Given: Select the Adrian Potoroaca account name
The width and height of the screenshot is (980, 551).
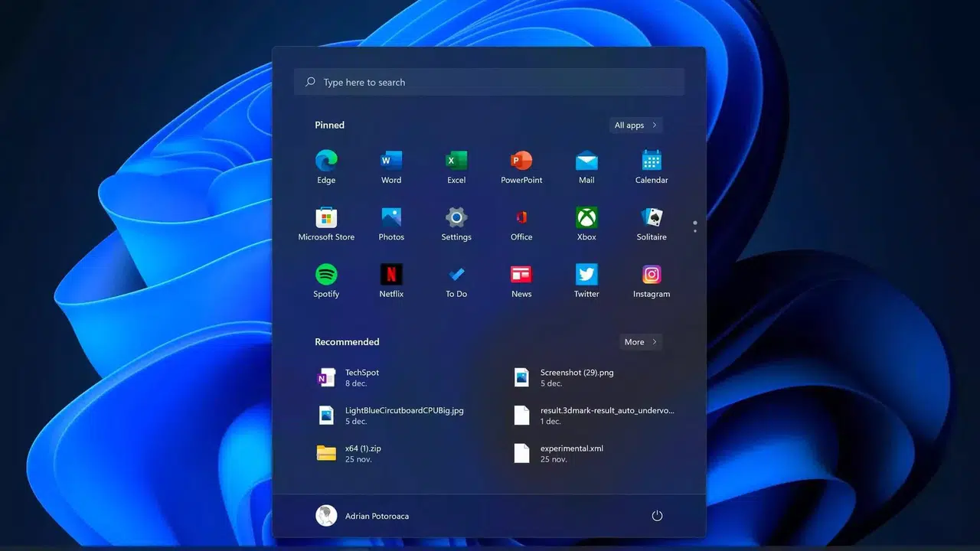Looking at the screenshot, I should click(x=377, y=516).
